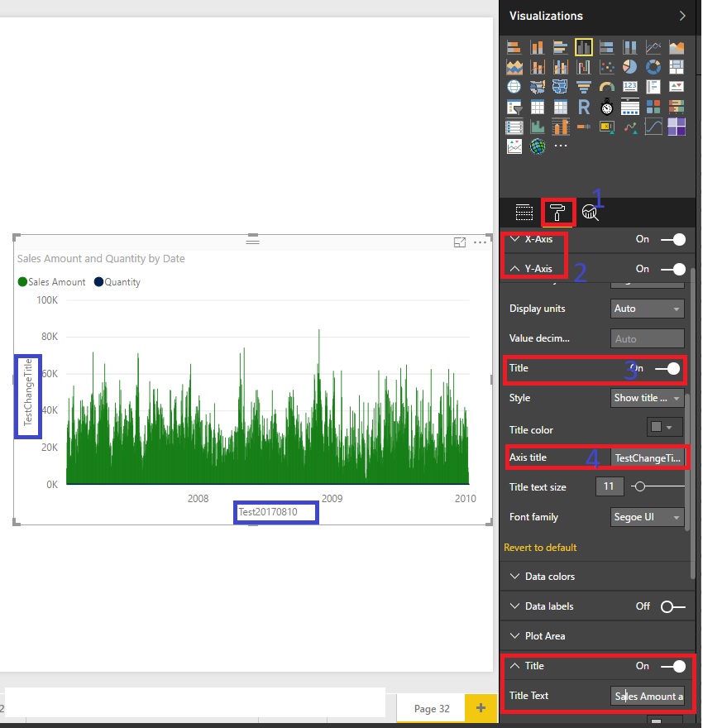Select the stacked column chart visual
Viewport: 703px width, 728px height.
[x=537, y=47]
